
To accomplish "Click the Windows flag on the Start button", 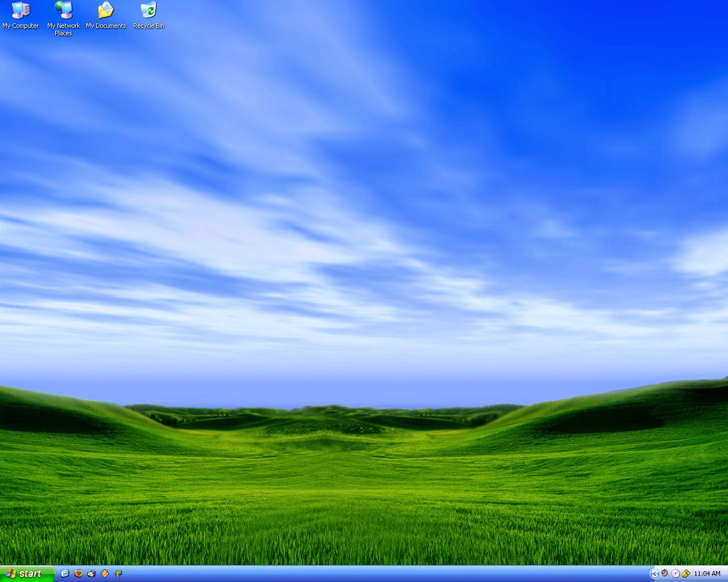I will [13, 573].
